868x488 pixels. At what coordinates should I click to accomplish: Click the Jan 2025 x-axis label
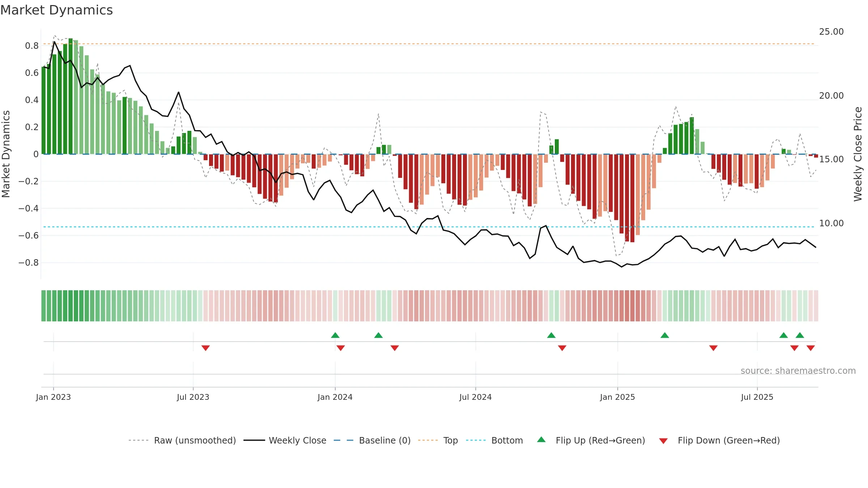click(x=618, y=397)
